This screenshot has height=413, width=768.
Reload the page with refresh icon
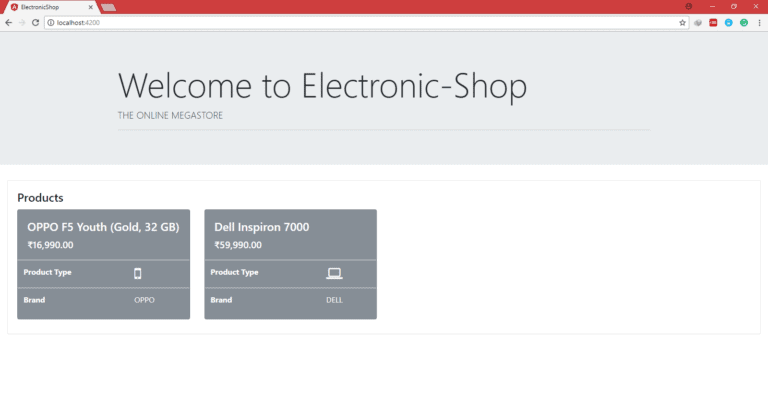[35, 23]
